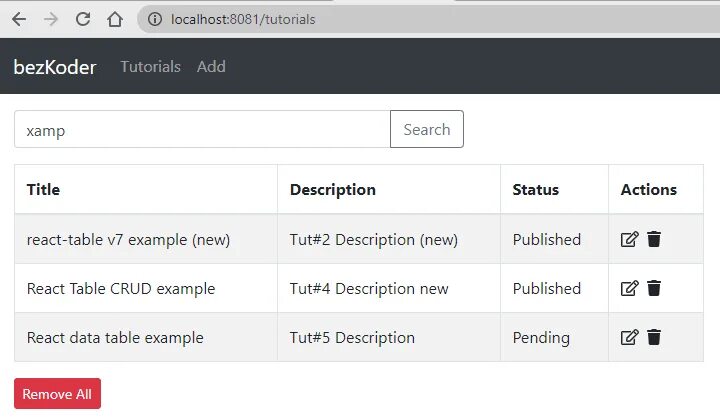
Task: Edit the React data table example row
Action: (630, 337)
